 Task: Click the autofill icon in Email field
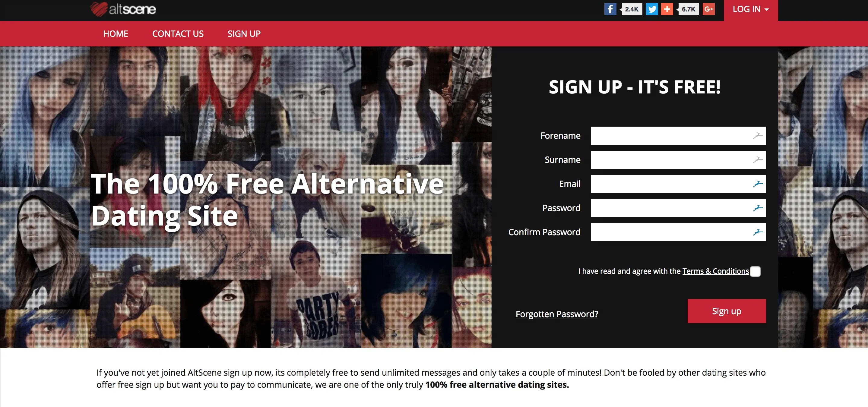point(758,184)
